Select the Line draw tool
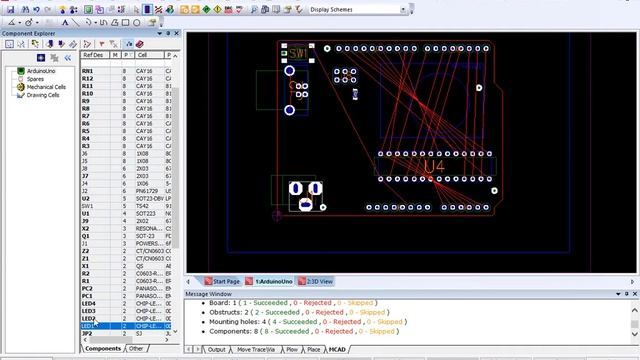The image size is (640, 360). [76, 22]
